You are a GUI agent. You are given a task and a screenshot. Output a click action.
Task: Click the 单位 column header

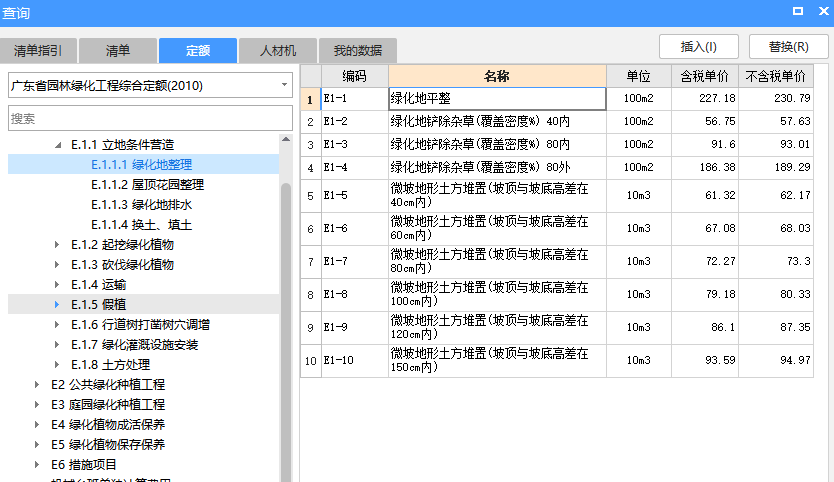click(x=639, y=76)
